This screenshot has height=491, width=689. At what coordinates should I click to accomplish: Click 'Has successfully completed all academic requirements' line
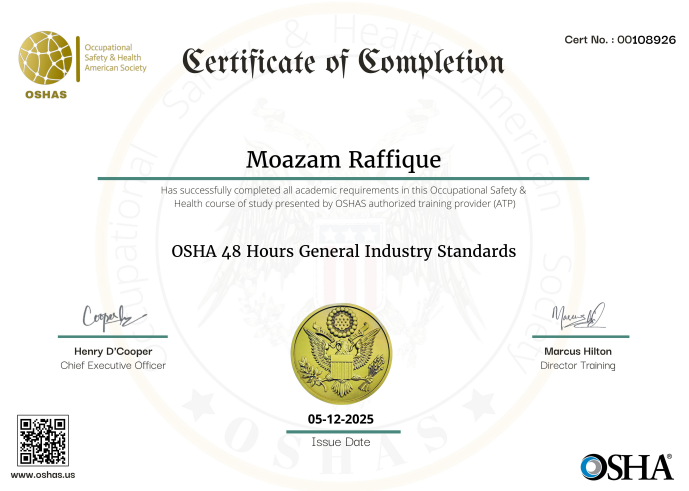click(343, 190)
